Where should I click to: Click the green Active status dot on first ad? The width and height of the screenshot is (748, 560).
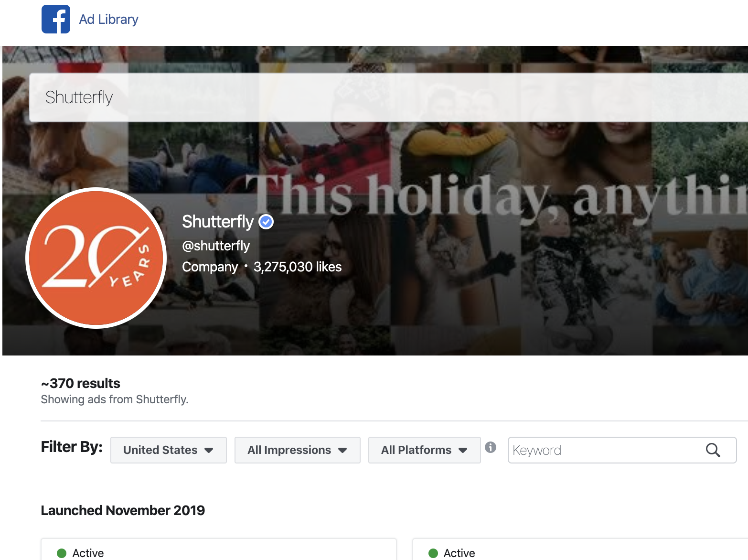click(62, 553)
